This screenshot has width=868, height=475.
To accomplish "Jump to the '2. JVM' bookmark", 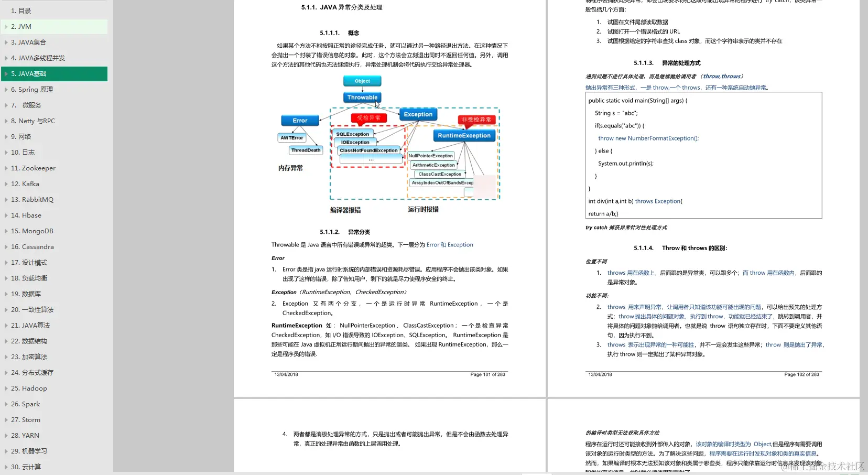I will pyautogui.click(x=21, y=26).
